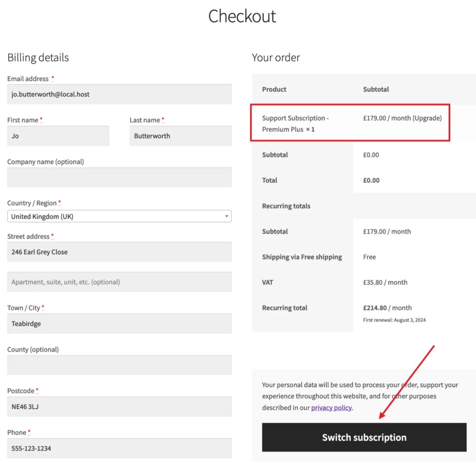
Task: Click the Street address field
Action: point(119,252)
